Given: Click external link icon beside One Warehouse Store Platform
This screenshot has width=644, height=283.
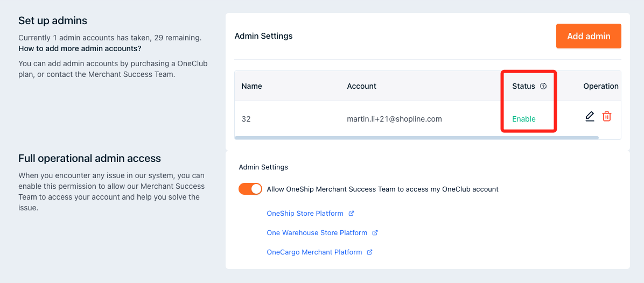Looking at the screenshot, I should pos(375,233).
